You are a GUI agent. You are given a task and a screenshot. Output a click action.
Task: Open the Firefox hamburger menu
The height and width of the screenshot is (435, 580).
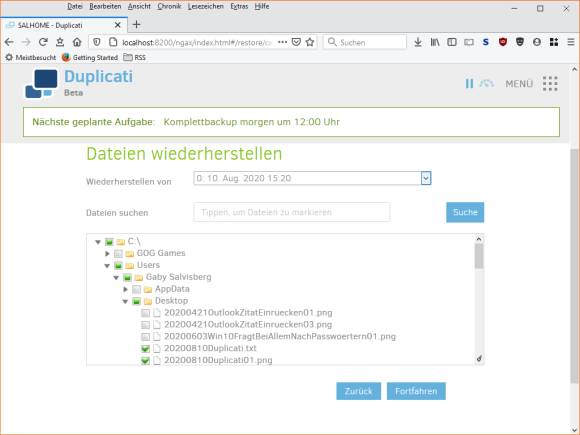pos(571,42)
